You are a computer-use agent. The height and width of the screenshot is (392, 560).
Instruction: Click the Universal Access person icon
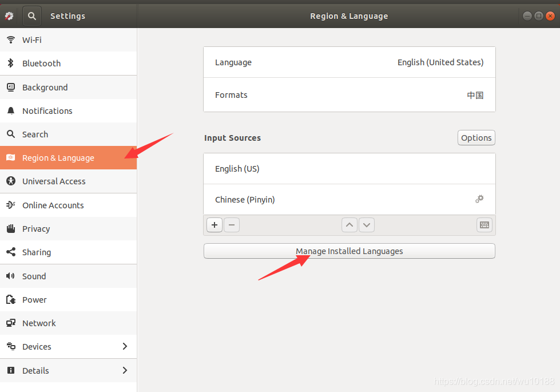11,181
